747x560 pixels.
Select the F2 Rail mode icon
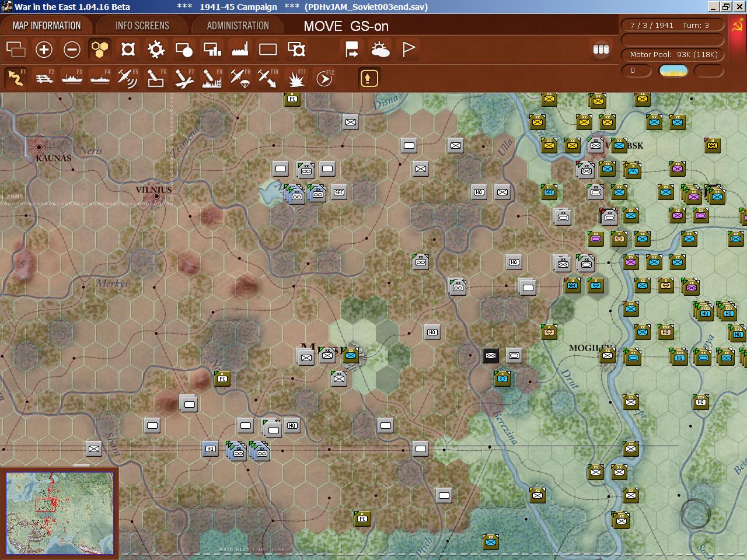coord(44,78)
